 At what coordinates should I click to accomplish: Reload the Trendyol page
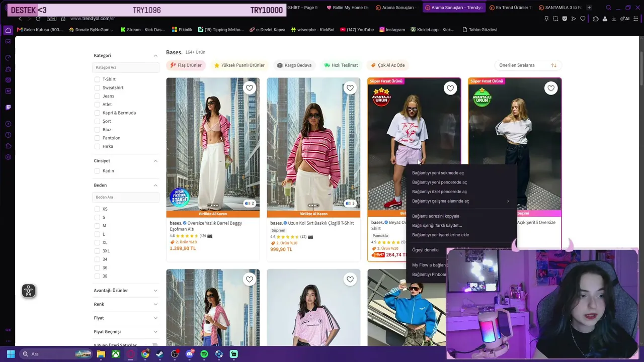[38, 19]
